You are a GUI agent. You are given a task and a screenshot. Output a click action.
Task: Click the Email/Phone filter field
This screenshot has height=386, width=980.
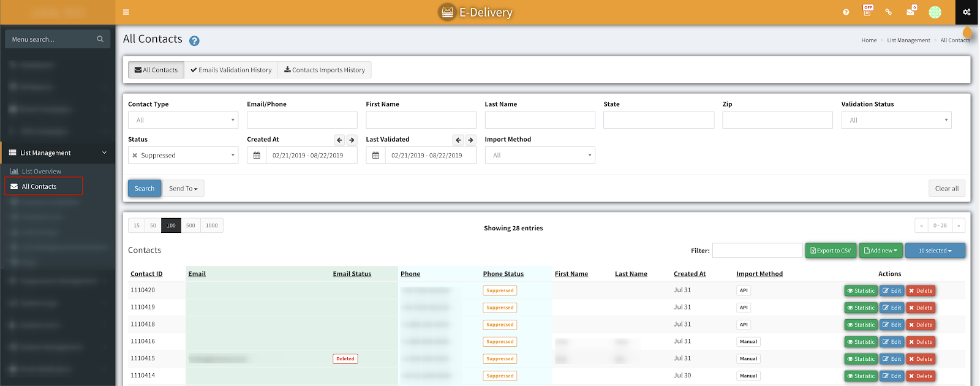[302, 120]
